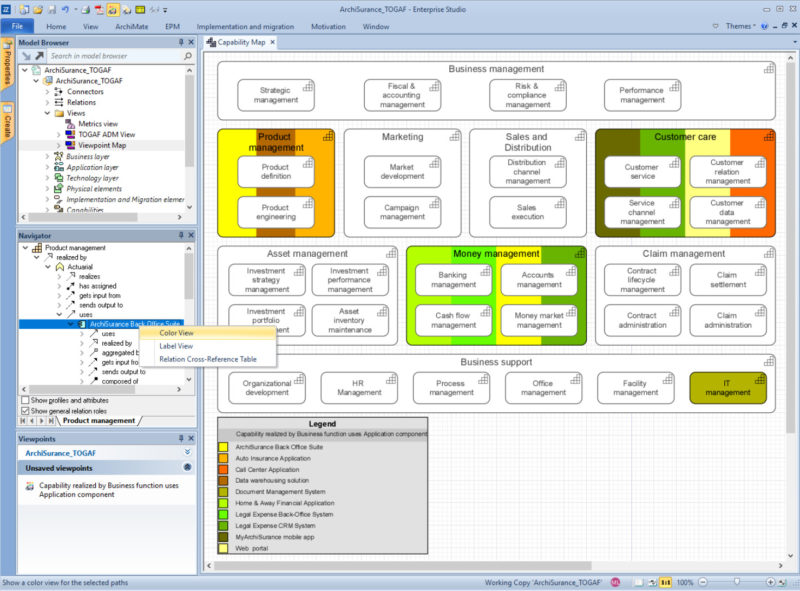800x591 pixels.
Task: Open the Home ribbon tab
Action: click(56, 27)
